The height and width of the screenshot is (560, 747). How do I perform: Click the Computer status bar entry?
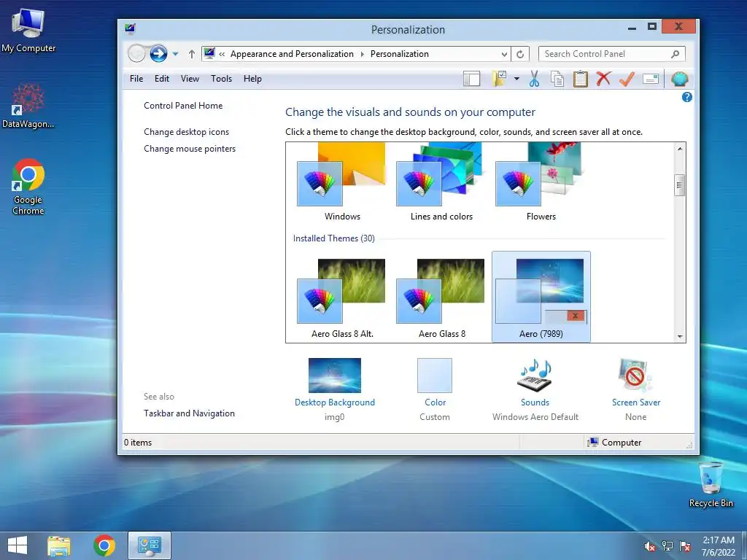[x=614, y=443]
